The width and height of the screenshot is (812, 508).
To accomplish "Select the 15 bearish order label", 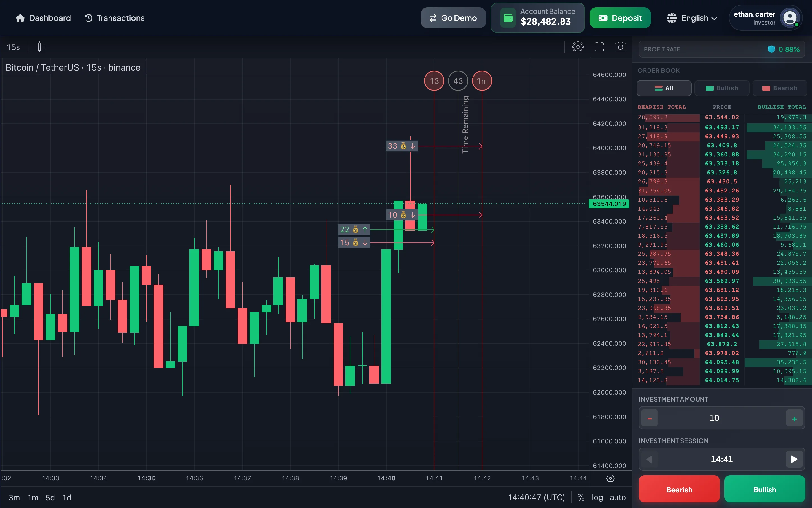I will 354,243.
